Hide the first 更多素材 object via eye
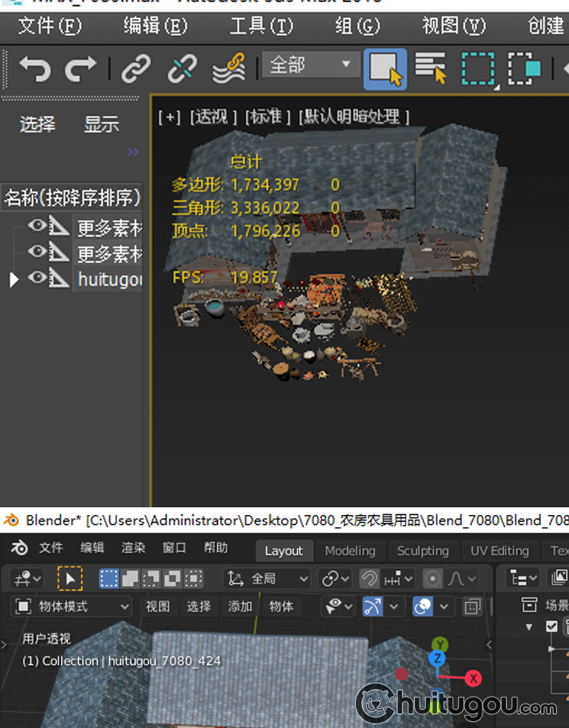This screenshot has height=728, width=569. (x=36, y=226)
